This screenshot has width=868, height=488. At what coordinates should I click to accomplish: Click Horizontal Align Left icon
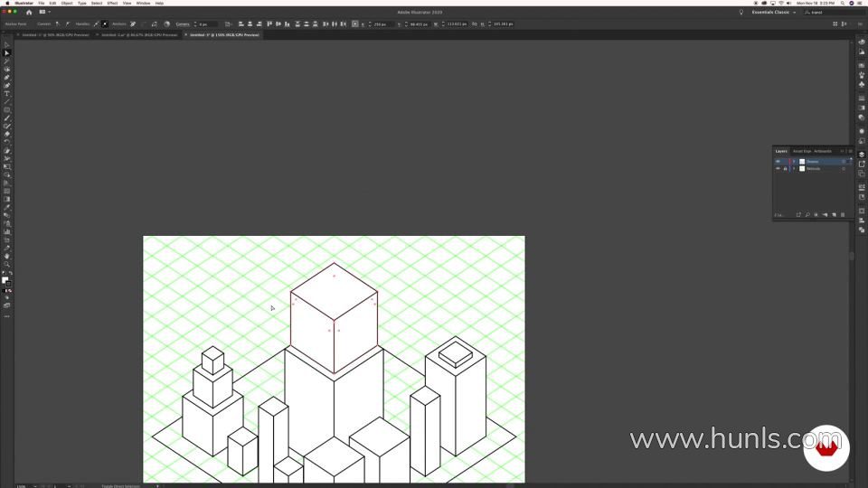[241, 24]
